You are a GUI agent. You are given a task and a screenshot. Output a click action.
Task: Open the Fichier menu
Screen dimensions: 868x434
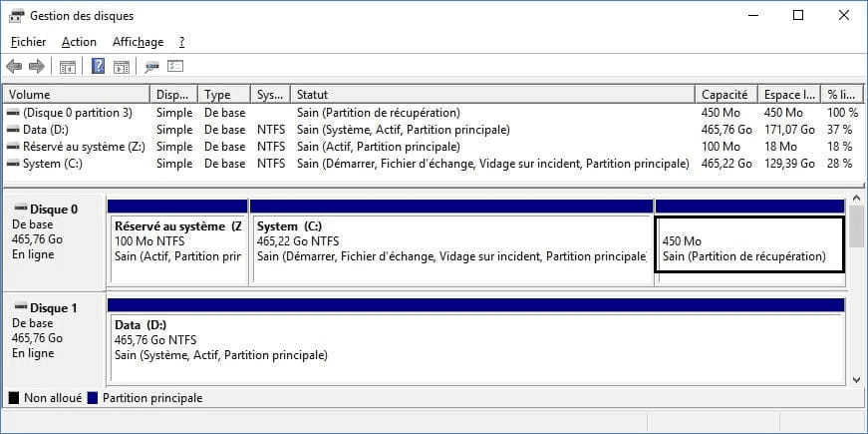tap(28, 42)
